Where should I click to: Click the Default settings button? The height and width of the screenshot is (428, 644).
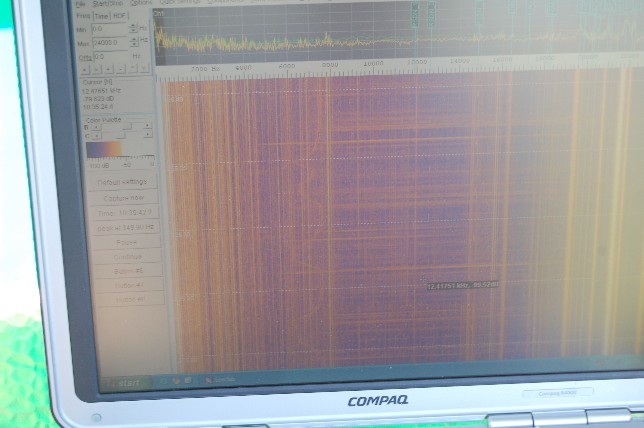pos(122,182)
